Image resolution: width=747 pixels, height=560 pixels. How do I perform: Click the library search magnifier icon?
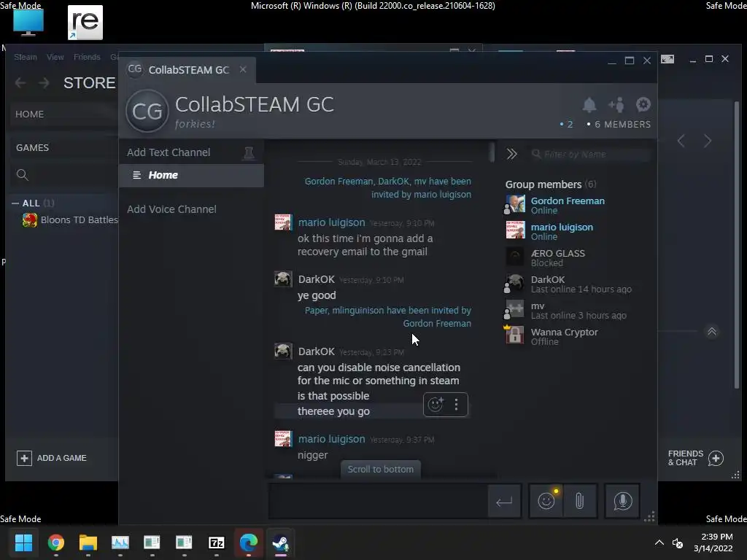pyautogui.click(x=23, y=175)
